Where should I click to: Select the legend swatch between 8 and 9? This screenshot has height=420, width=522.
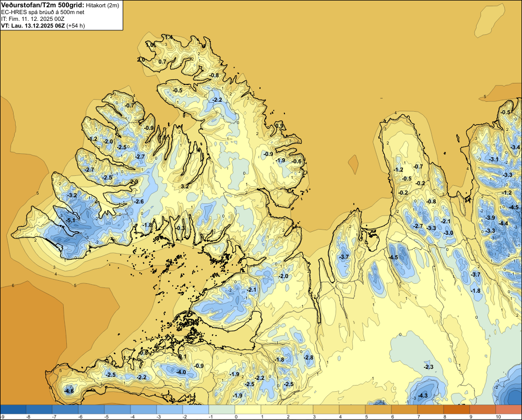point(457,409)
